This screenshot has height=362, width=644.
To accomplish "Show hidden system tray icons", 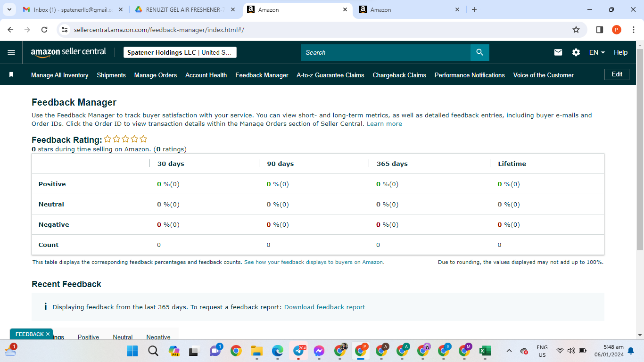I will click(509, 351).
